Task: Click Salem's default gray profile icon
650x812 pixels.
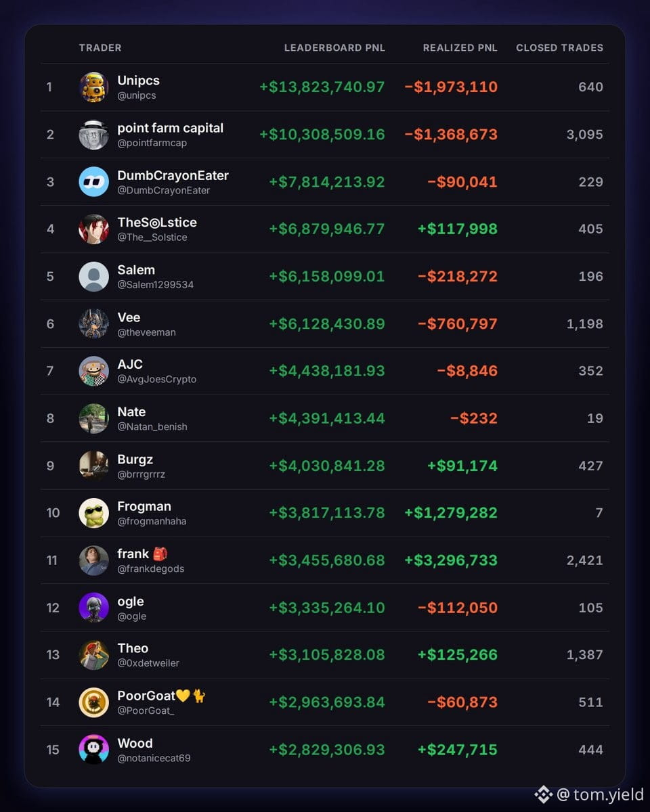Action: (93, 277)
